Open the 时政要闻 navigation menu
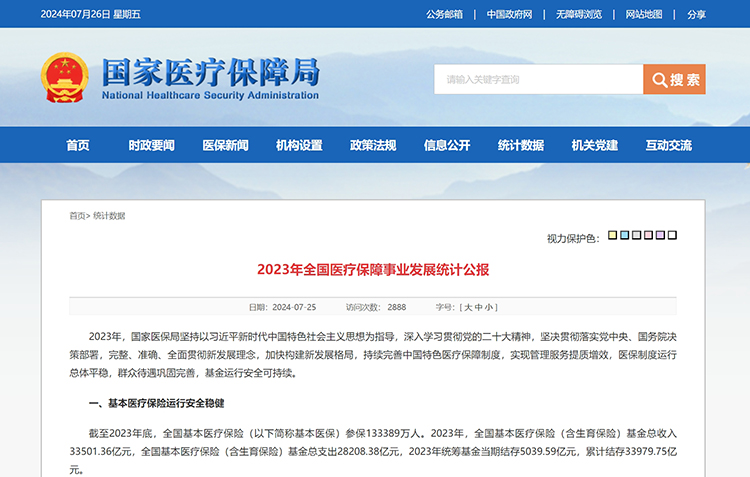 151,145
